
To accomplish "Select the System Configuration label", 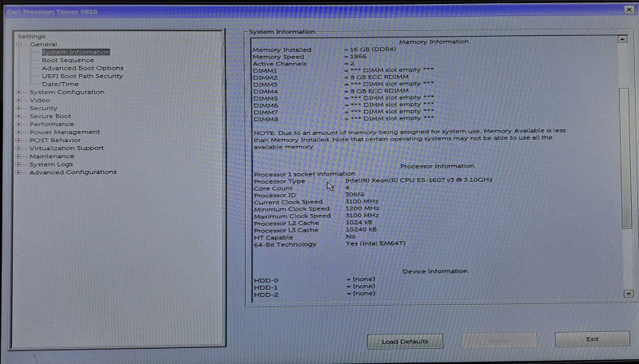I will 67,92.
